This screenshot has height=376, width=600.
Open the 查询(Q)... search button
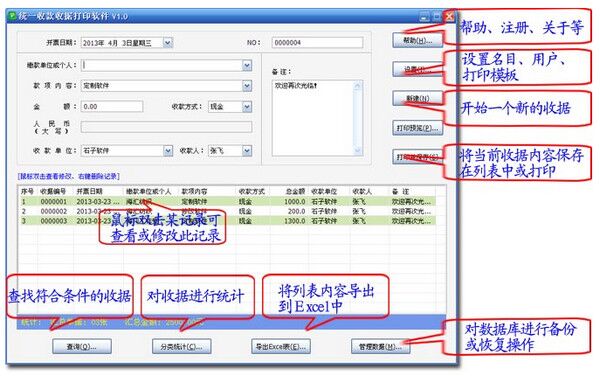(82, 347)
